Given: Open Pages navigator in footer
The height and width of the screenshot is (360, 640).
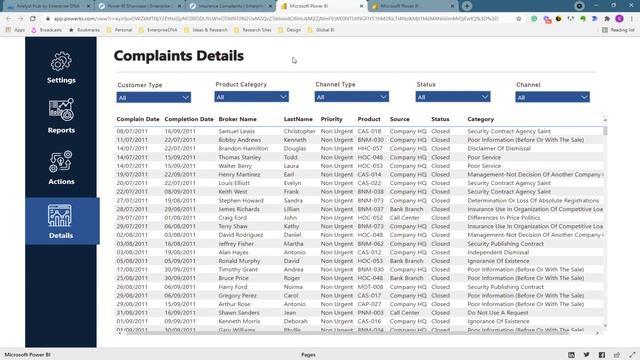Looking at the screenshot, I should [308, 355].
